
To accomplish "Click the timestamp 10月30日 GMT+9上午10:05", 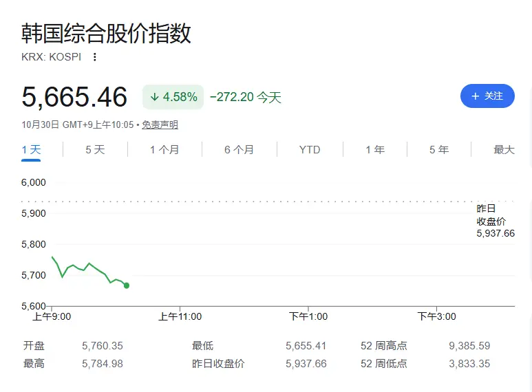I will tap(78, 124).
